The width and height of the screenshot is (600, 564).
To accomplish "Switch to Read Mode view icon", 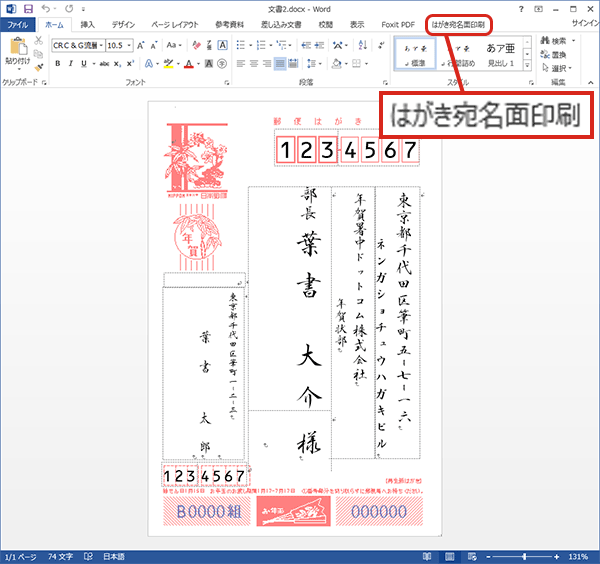I will click(427, 556).
